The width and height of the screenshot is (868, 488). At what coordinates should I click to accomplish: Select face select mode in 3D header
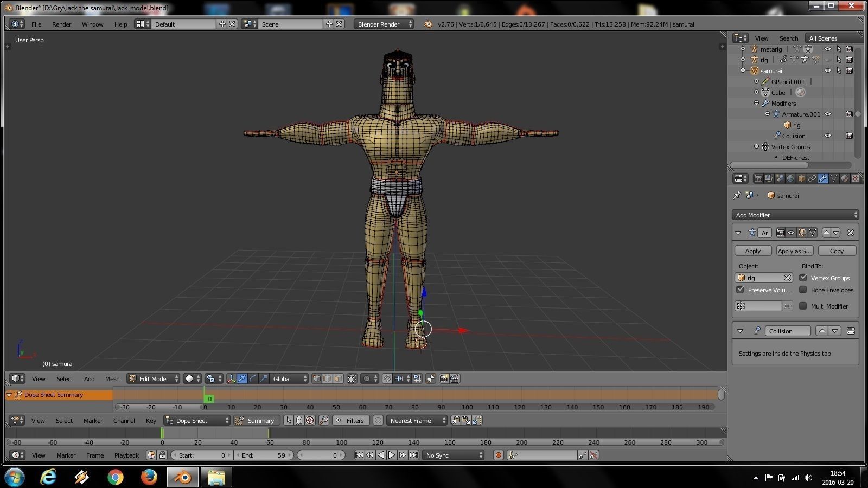pos(338,378)
